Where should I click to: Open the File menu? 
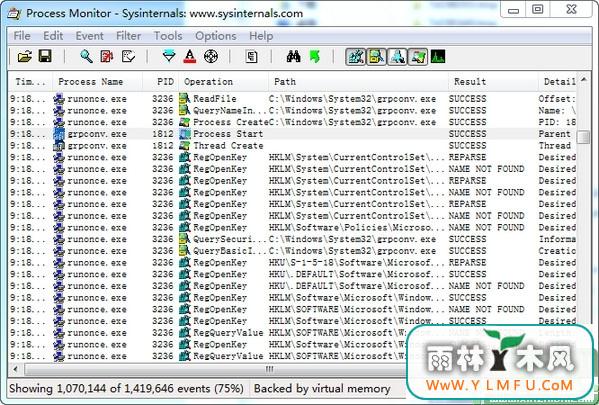[22, 36]
